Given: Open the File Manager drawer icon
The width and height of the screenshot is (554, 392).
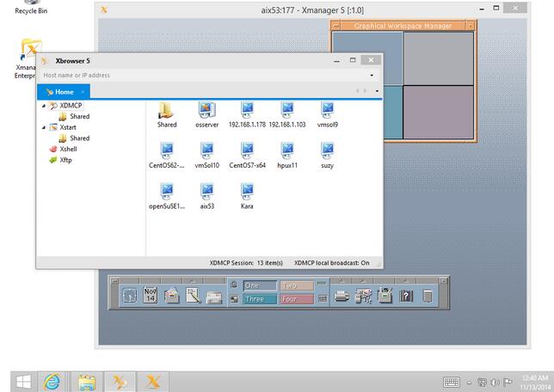Looking at the screenshot, I should tap(172, 295).
